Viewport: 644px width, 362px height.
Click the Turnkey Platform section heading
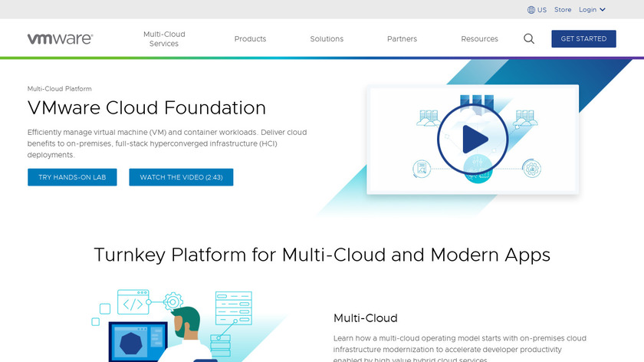(x=322, y=255)
